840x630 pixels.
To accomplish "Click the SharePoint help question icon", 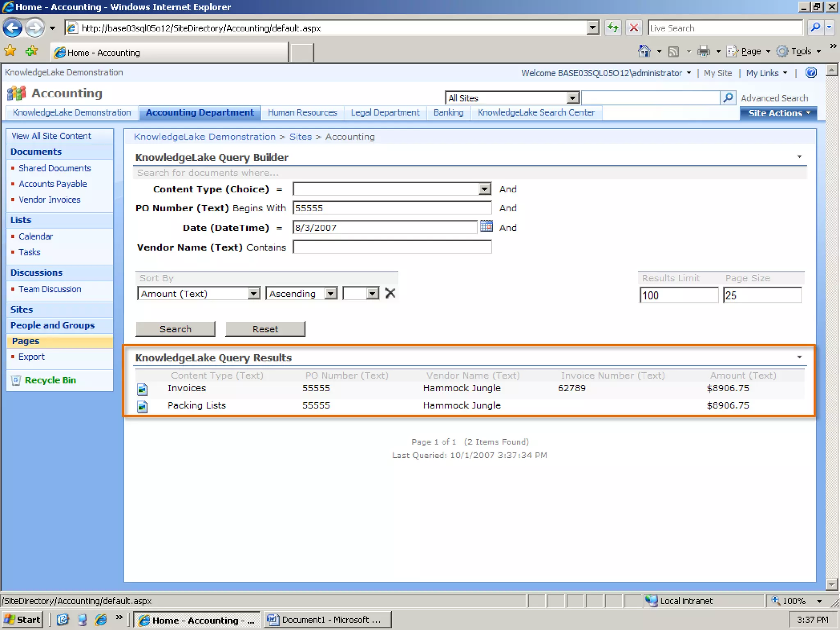I will coord(811,73).
